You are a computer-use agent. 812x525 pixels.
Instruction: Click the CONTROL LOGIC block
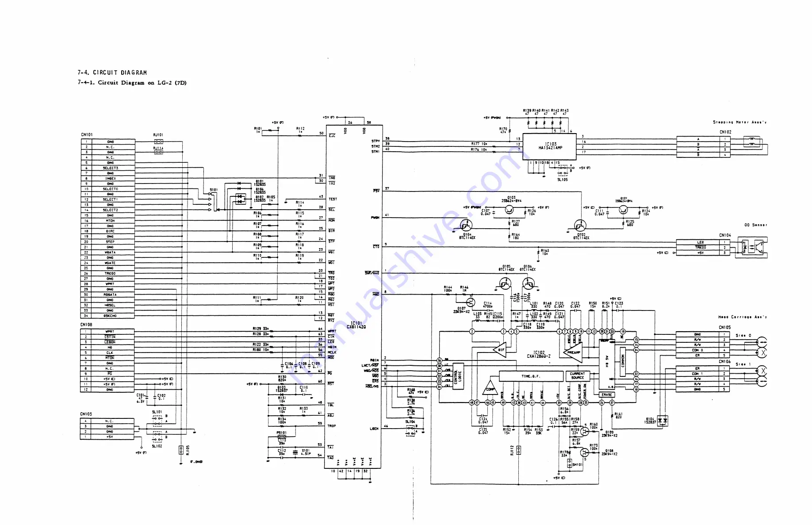click(x=458, y=376)
